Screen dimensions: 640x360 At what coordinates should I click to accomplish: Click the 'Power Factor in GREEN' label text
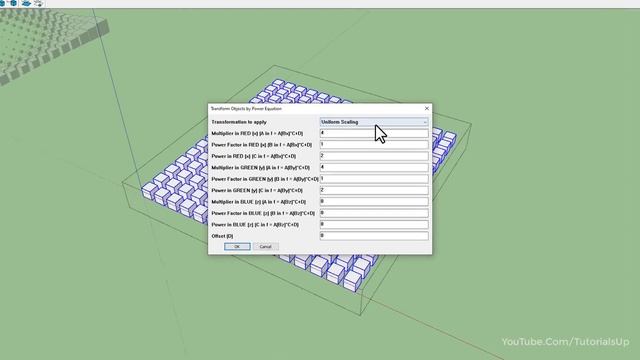(265, 179)
